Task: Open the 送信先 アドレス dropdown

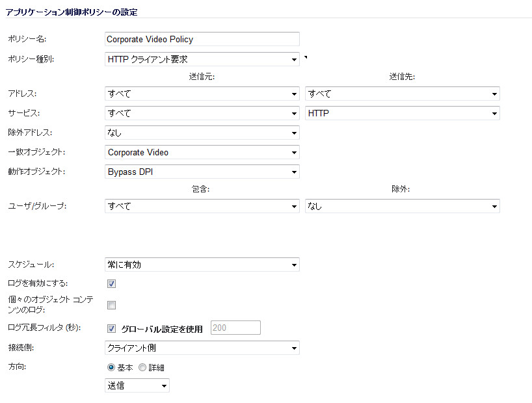Action: click(x=402, y=94)
